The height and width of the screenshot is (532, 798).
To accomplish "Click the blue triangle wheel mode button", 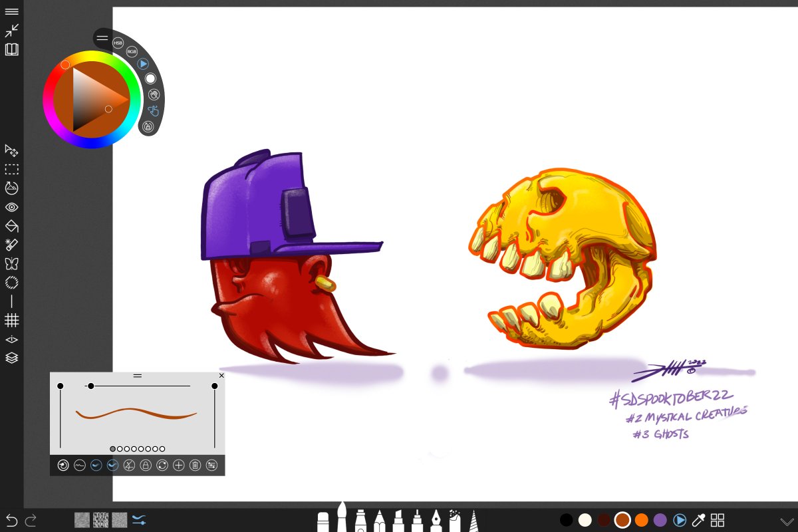I will pyautogui.click(x=143, y=64).
